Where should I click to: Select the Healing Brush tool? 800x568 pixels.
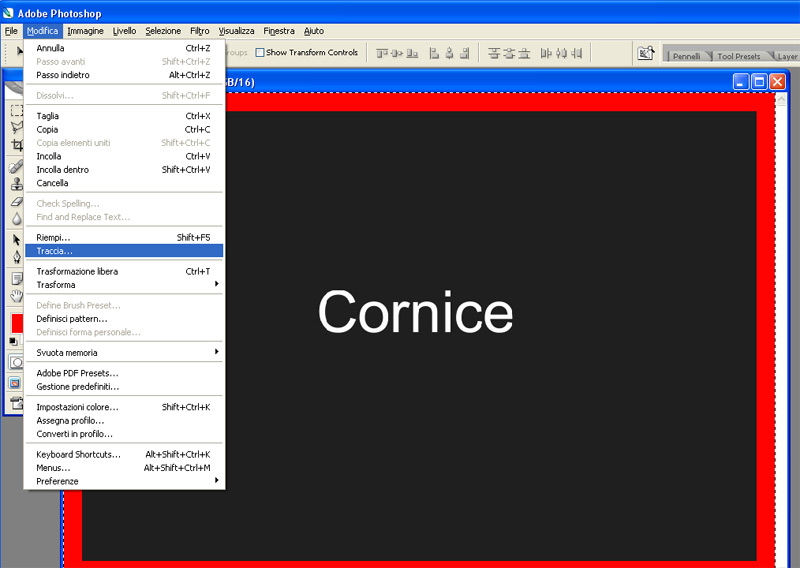[x=17, y=166]
